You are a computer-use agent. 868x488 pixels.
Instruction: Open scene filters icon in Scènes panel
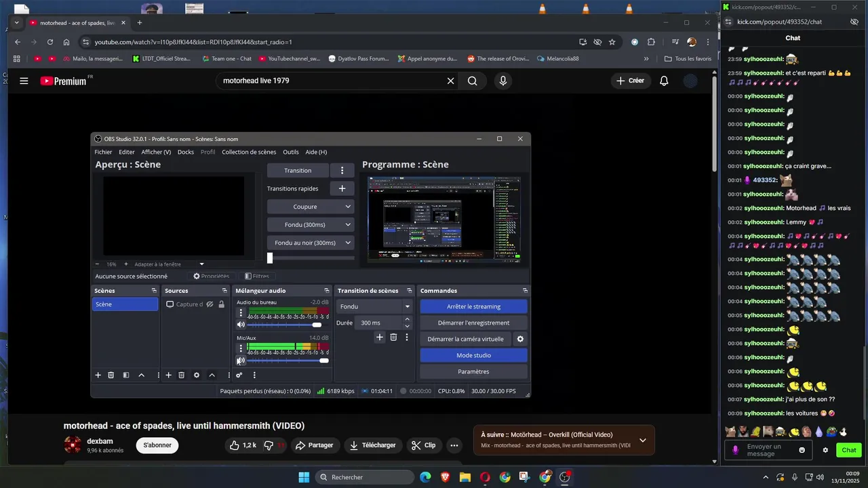tap(126, 375)
